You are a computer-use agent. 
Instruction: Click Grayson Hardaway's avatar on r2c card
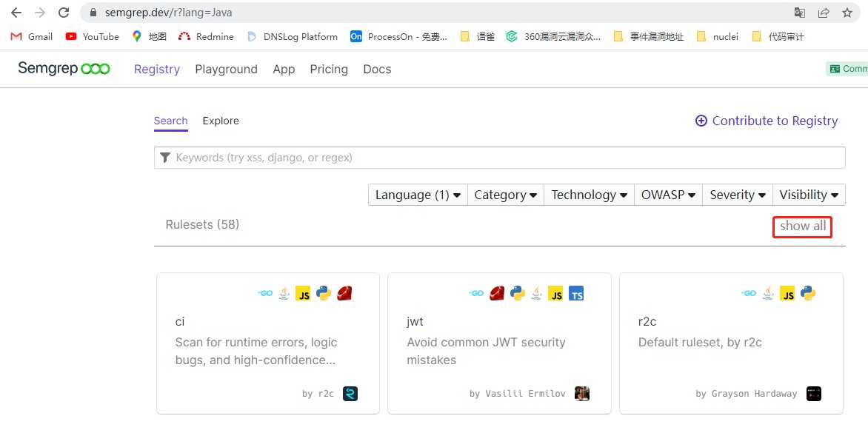click(814, 394)
